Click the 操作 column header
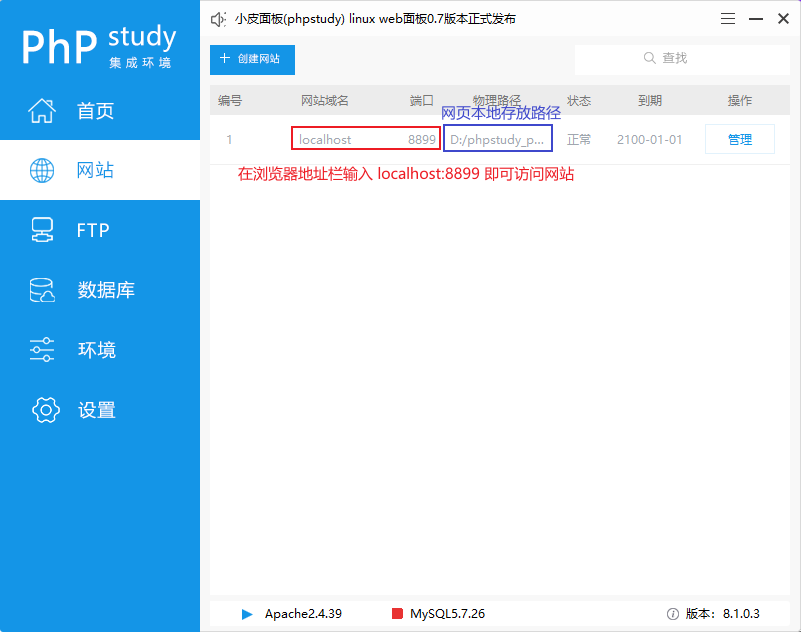The width and height of the screenshot is (801, 632). point(740,101)
